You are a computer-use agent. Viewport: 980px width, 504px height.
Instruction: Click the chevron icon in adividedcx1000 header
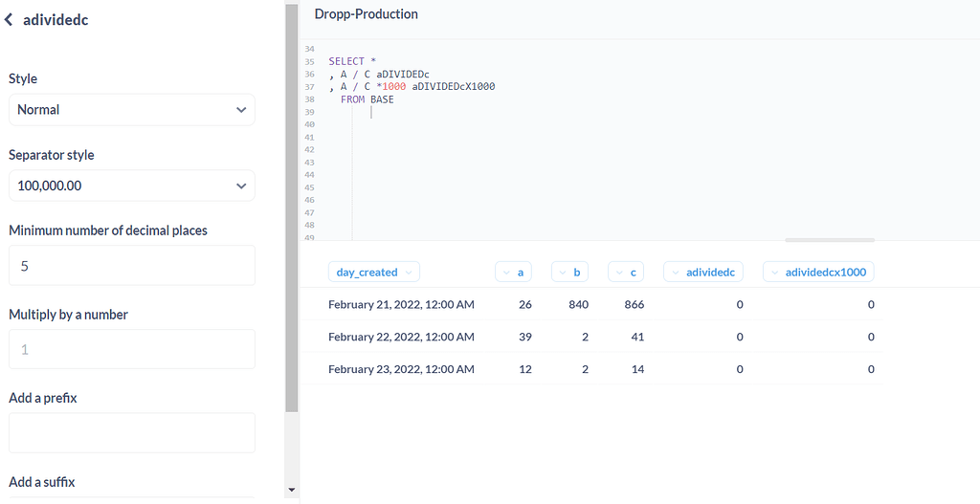pyautogui.click(x=775, y=273)
